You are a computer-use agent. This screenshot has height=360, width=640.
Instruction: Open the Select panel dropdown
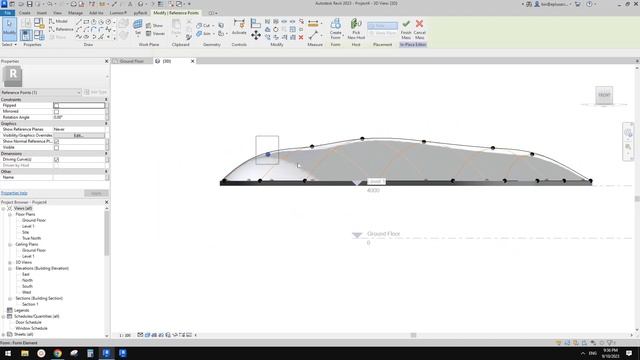click(x=9, y=44)
